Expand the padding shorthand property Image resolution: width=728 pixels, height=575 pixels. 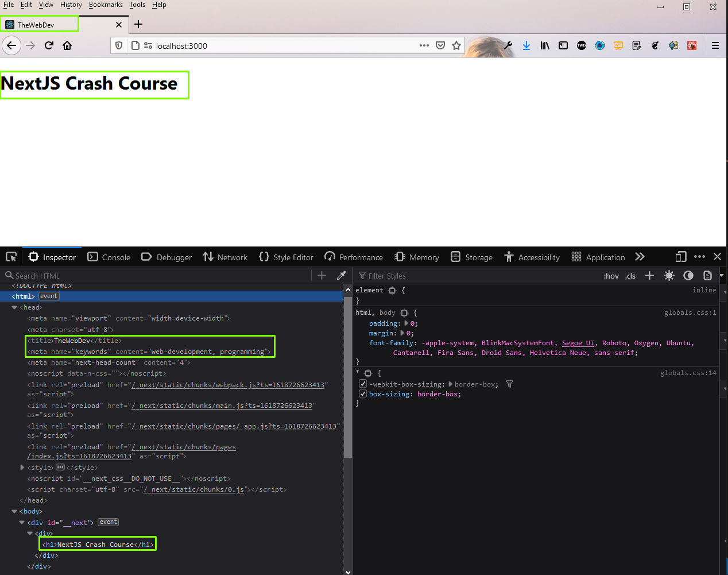pos(406,323)
